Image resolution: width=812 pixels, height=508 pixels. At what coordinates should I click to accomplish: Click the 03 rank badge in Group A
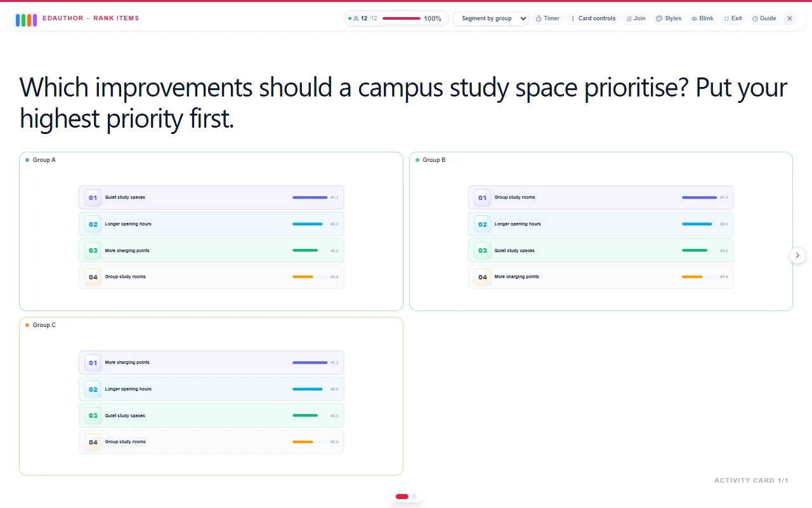pyautogui.click(x=93, y=250)
